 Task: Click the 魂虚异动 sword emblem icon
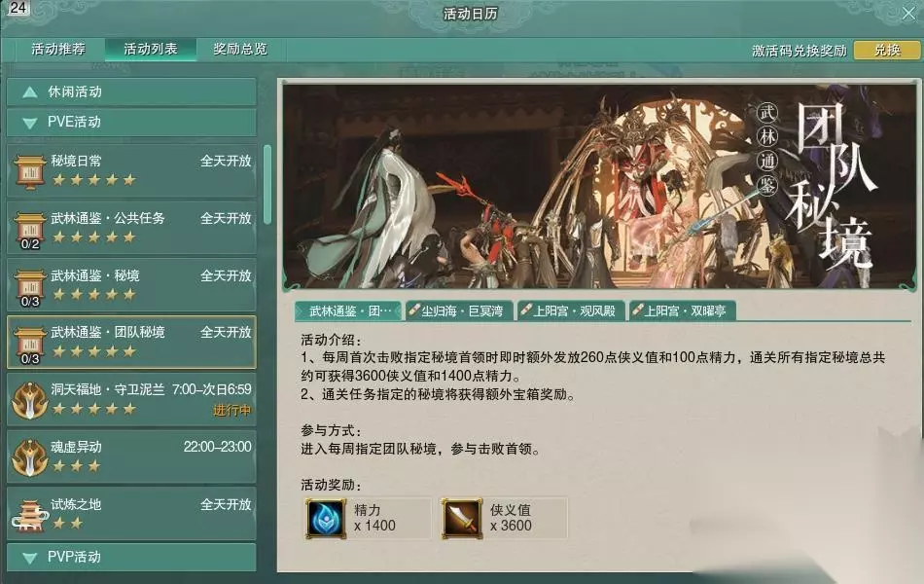(29, 457)
